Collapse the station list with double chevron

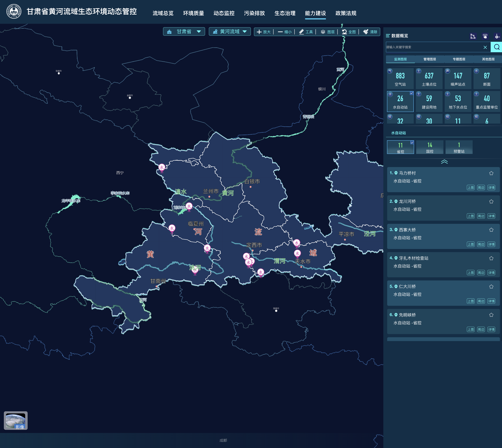(444, 162)
